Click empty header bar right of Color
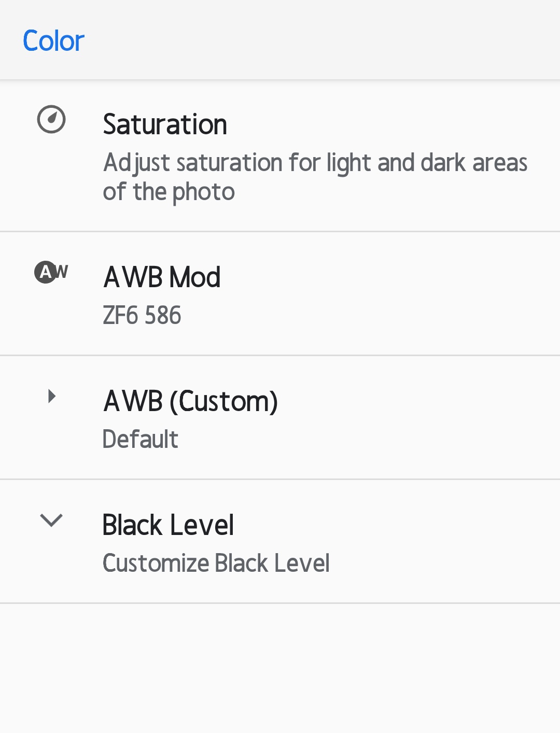 pyautogui.click(x=321, y=41)
